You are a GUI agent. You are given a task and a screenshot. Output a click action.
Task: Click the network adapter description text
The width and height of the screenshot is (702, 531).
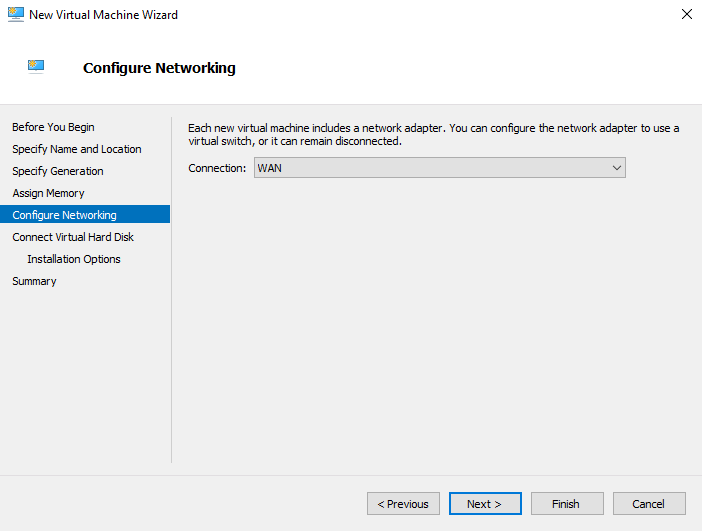[x=433, y=134]
